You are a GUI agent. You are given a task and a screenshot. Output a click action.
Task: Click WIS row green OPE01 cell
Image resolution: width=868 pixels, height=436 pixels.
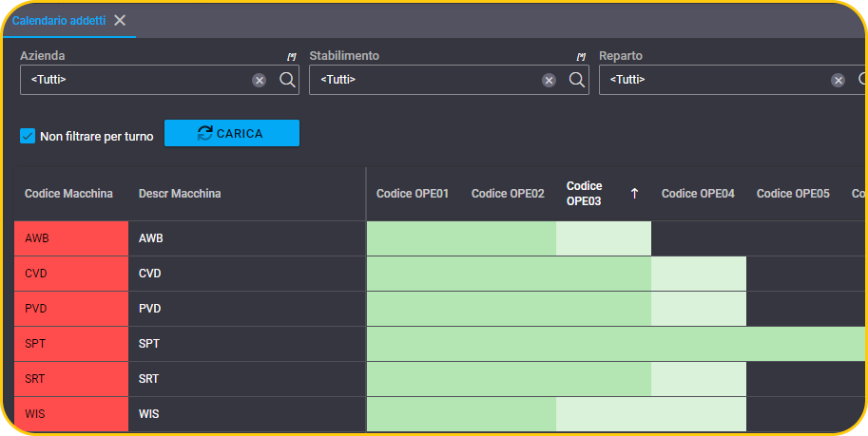(x=414, y=414)
